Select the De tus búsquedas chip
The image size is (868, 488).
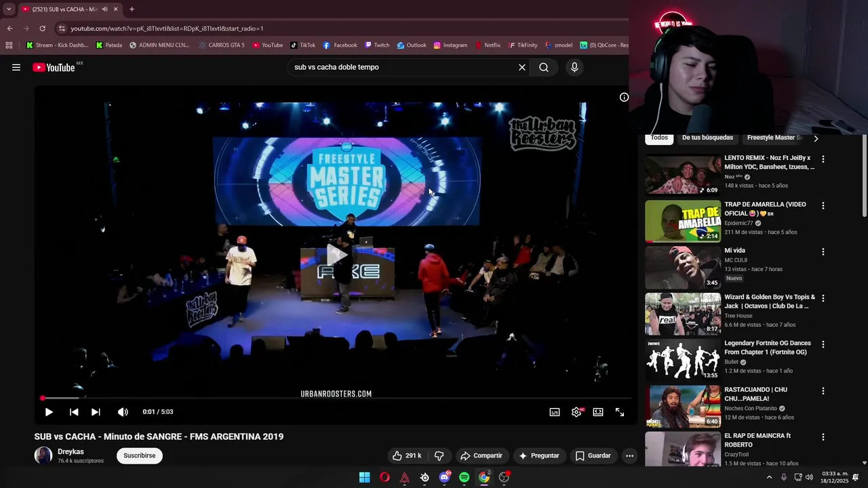[x=707, y=138]
